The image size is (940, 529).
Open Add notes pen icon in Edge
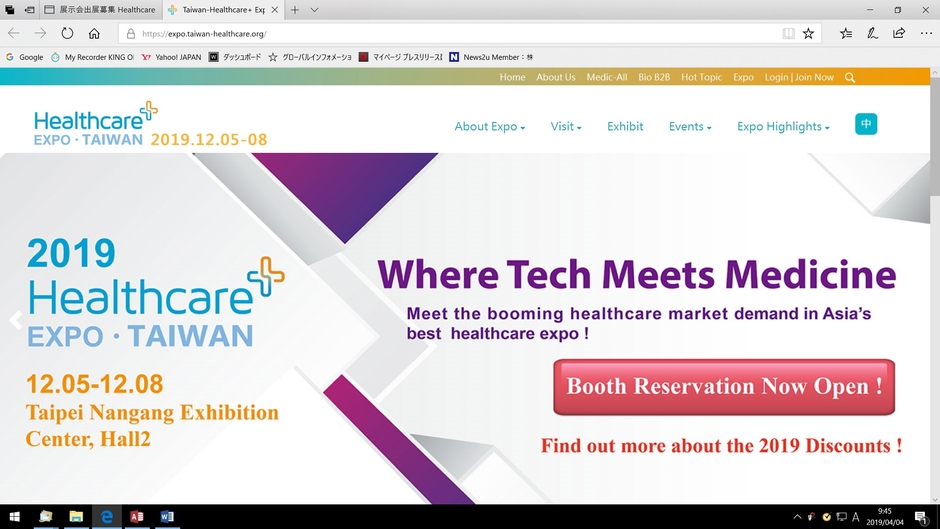tap(872, 33)
